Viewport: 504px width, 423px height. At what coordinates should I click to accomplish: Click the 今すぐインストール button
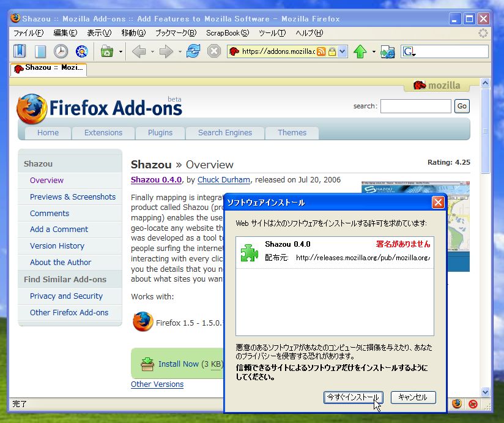pos(354,397)
